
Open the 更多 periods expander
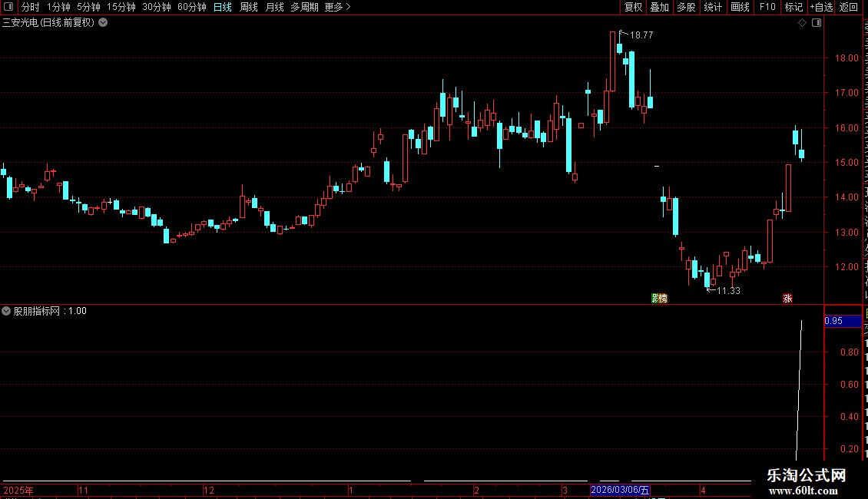pyautogui.click(x=338, y=7)
